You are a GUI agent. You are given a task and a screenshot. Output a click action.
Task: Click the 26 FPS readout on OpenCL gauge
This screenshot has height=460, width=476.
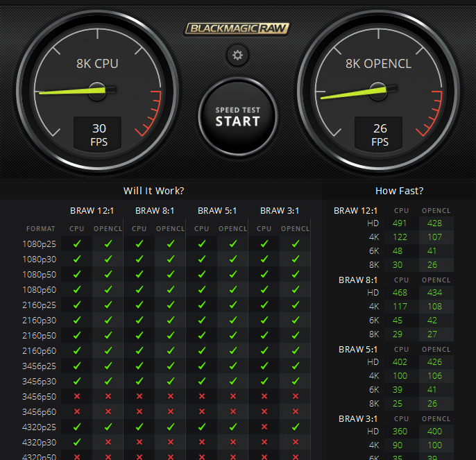click(380, 135)
